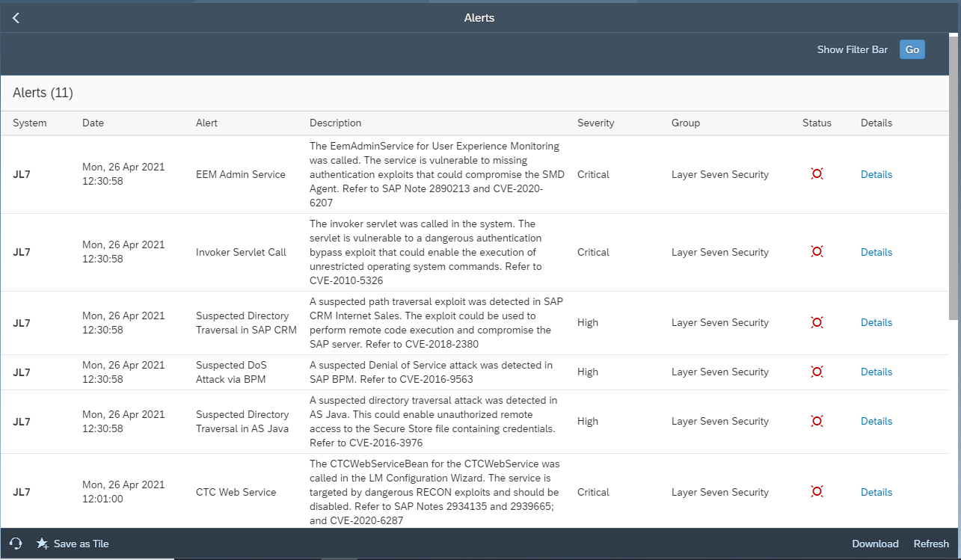Click status icon for Directory Traversal in AS Java
Screen dimensions: 961x560
pos(817,421)
